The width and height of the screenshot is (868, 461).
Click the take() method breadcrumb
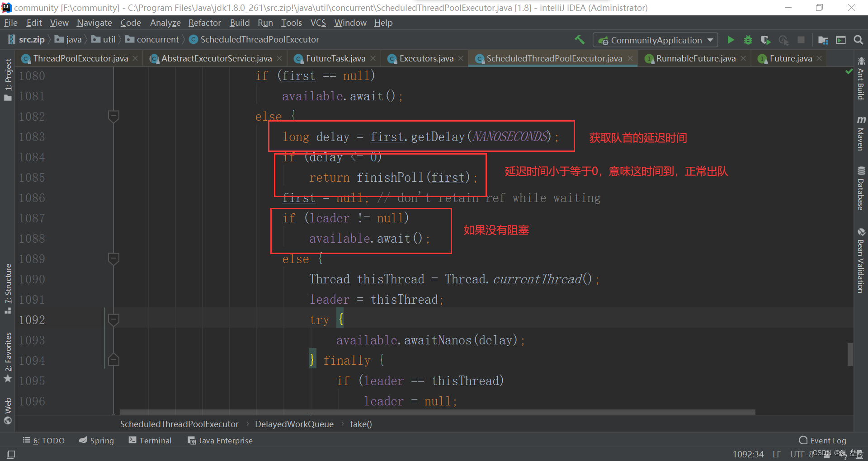point(361,424)
